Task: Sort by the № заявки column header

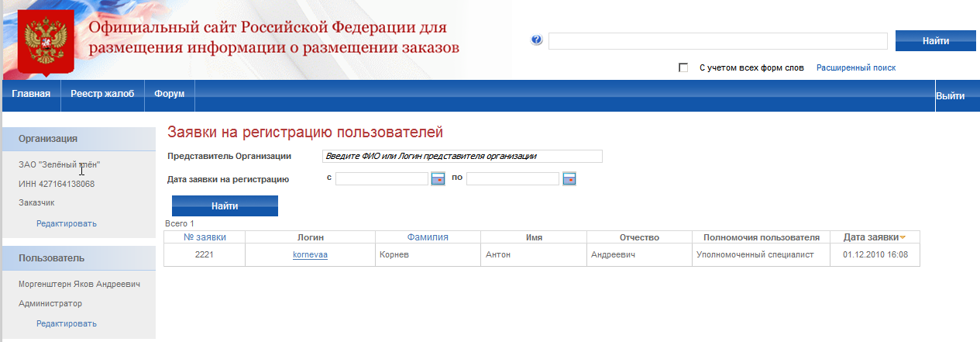Action: (x=205, y=237)
